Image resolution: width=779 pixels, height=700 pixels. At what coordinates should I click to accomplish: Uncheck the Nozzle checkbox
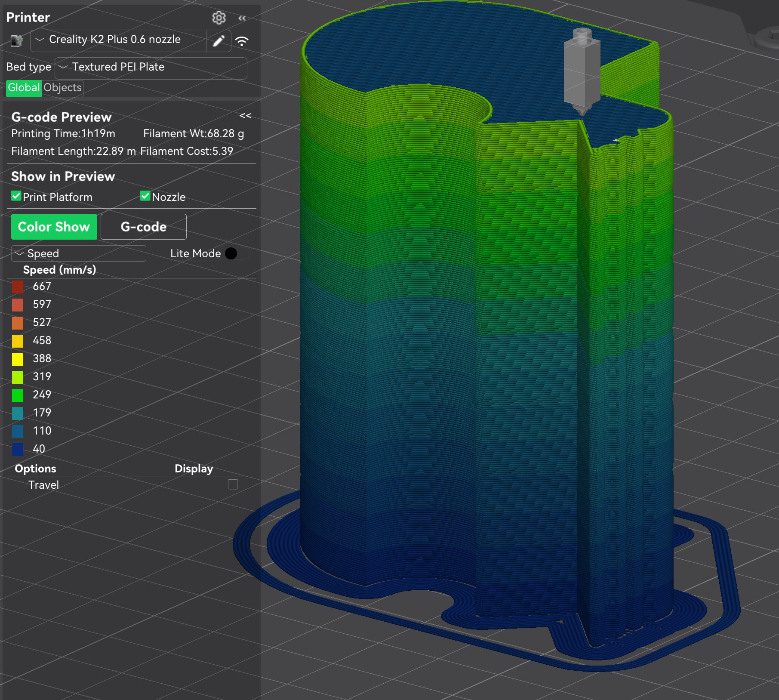[145, 197]
